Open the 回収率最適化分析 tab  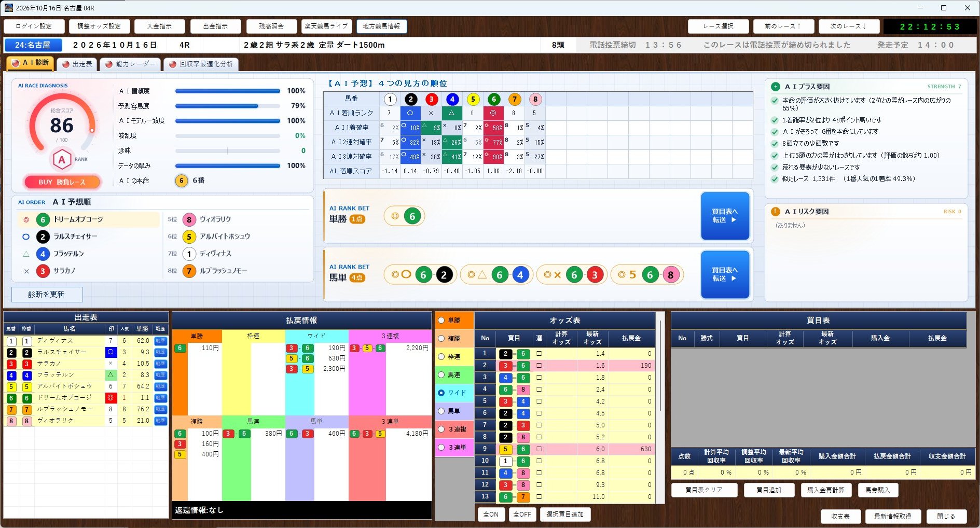(x=201, y=64)
